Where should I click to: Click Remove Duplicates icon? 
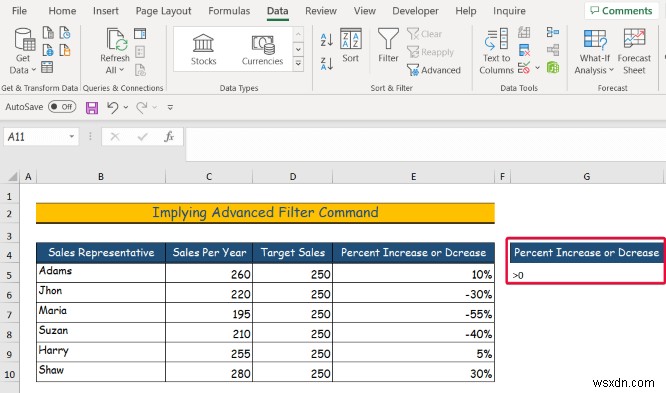pyautogui.click(x=524, y=50)
